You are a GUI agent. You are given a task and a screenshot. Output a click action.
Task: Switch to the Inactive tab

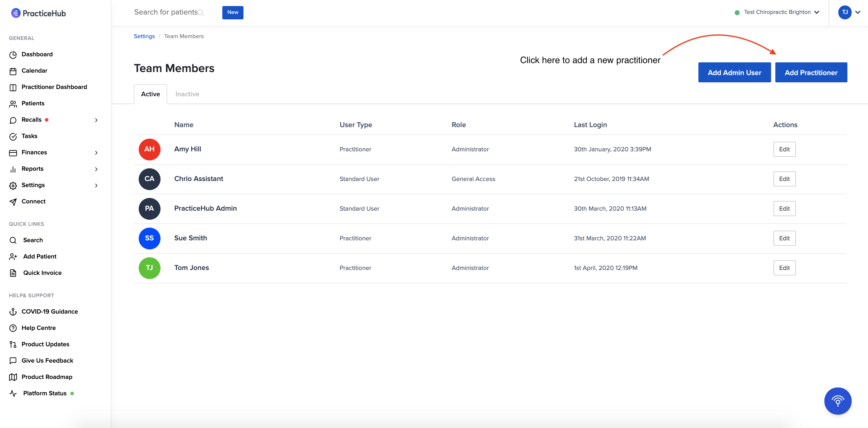click(x=187, y=94)
